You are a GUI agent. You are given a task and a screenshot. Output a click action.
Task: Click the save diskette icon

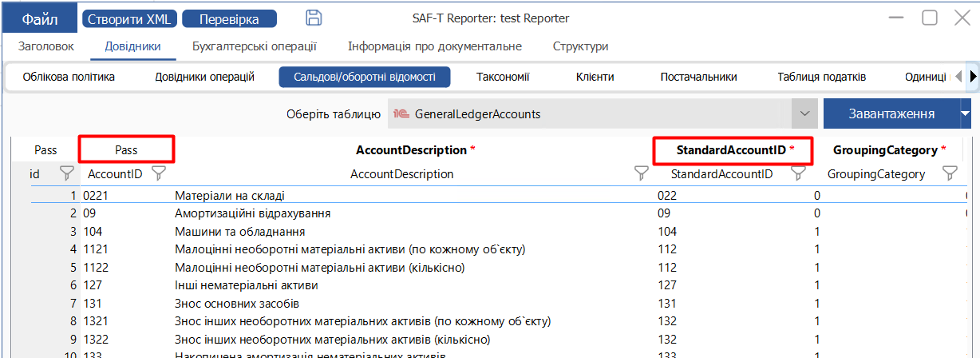point(314,18)
